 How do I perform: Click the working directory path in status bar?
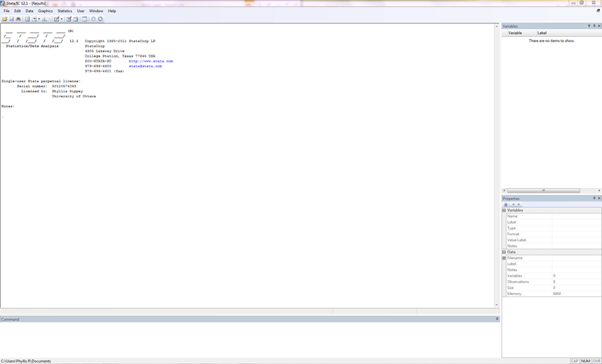point(26,361)
